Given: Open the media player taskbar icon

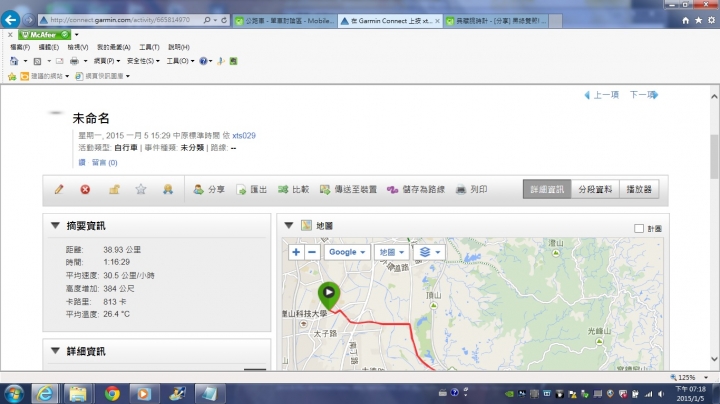Looking at the screenshot, I should [x=143, y=394].
